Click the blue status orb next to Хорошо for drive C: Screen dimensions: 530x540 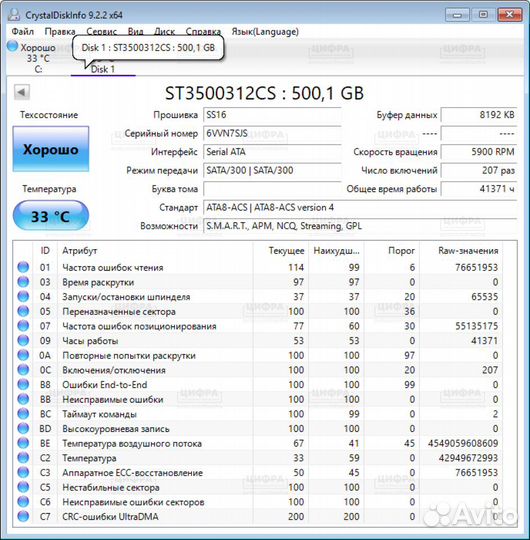(x=12, y=46)
